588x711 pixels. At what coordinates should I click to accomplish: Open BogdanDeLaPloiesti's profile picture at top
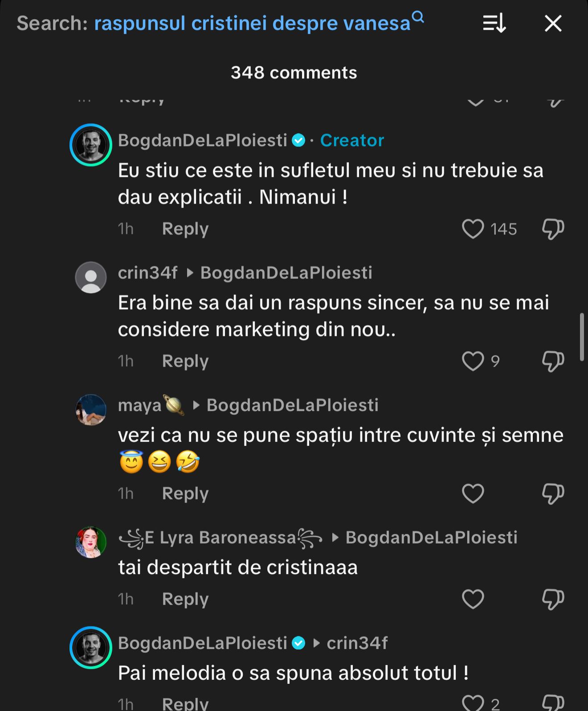91,145
